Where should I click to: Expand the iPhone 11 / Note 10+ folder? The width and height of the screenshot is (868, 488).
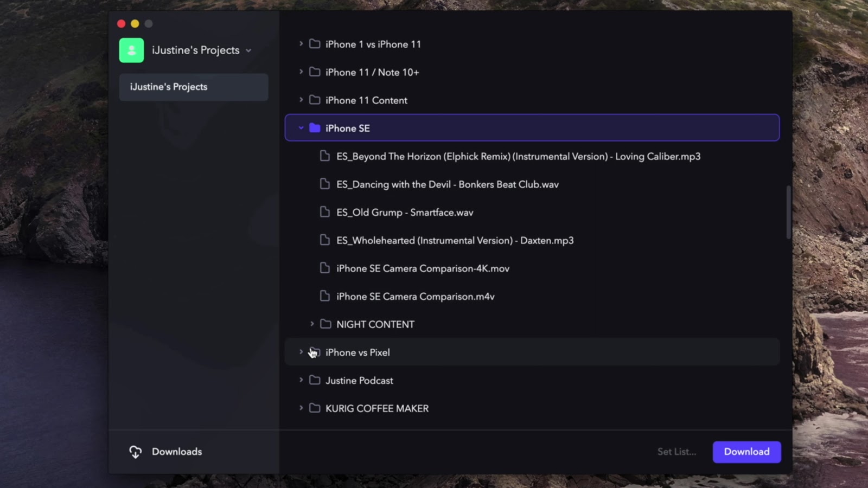point(301,72)
